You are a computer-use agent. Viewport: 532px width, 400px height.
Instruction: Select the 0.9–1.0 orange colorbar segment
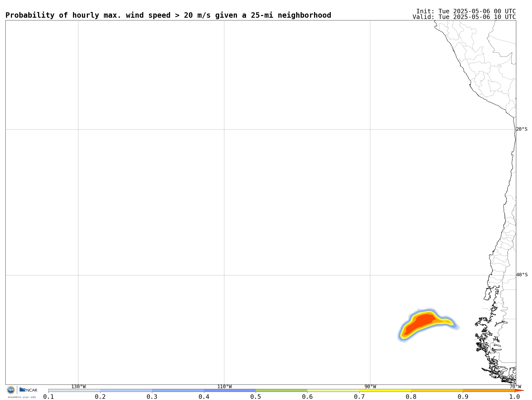point(489,390)
